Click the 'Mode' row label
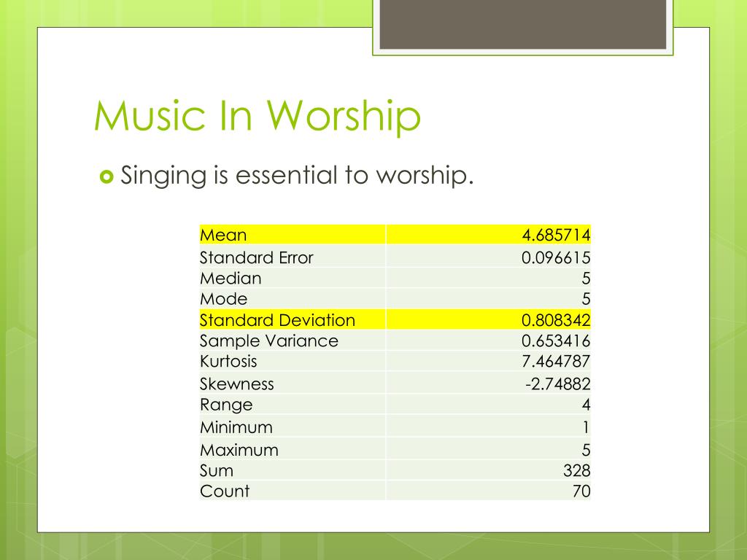Screen dimensions: 747x560 [x=223, y=299]
